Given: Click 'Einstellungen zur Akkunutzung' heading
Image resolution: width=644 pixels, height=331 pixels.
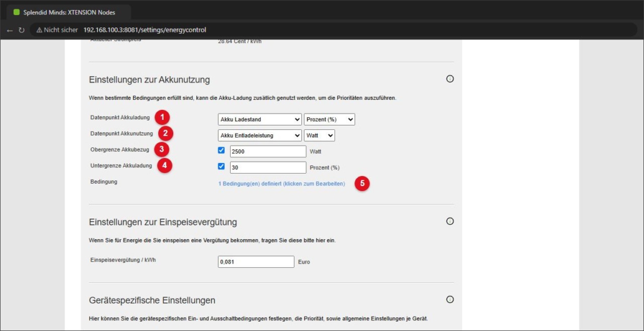Looking at the screenshot, I should tap(149, 79).
